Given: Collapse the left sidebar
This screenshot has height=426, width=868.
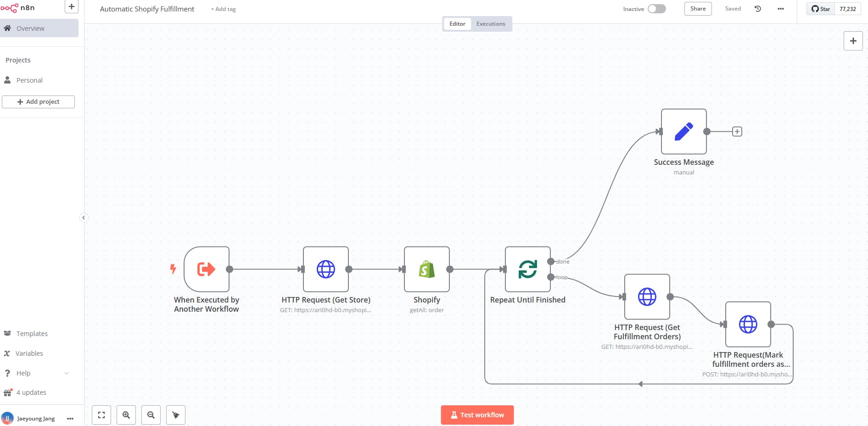Looking at the screenshot, I should click(x=84, y=218).
